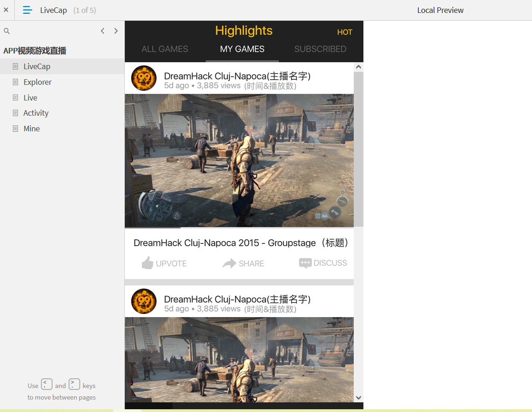Play the second gameplay video thumbnail
The width and height of the screenshot is (532, 412).
[x=239, y=360]
